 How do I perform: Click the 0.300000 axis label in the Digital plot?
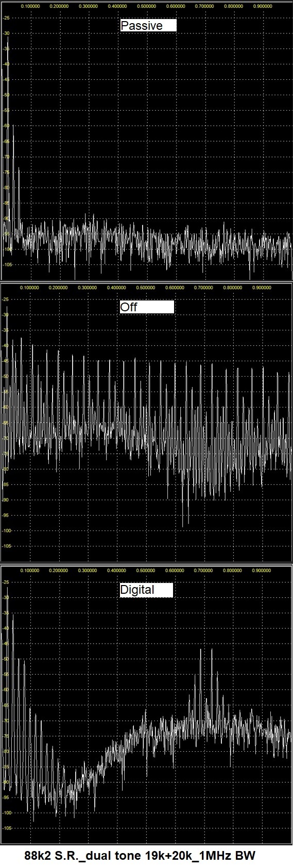click(88, 570)
